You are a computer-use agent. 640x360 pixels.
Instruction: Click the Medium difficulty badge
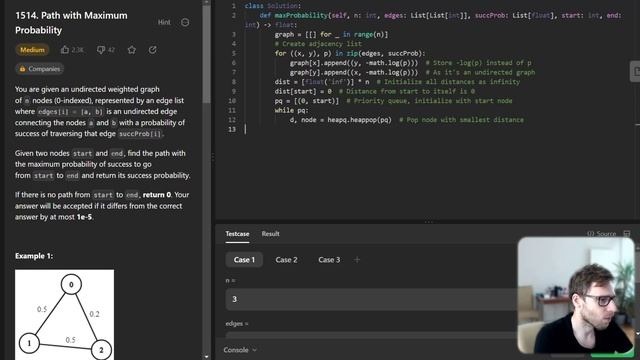[32, 50]
